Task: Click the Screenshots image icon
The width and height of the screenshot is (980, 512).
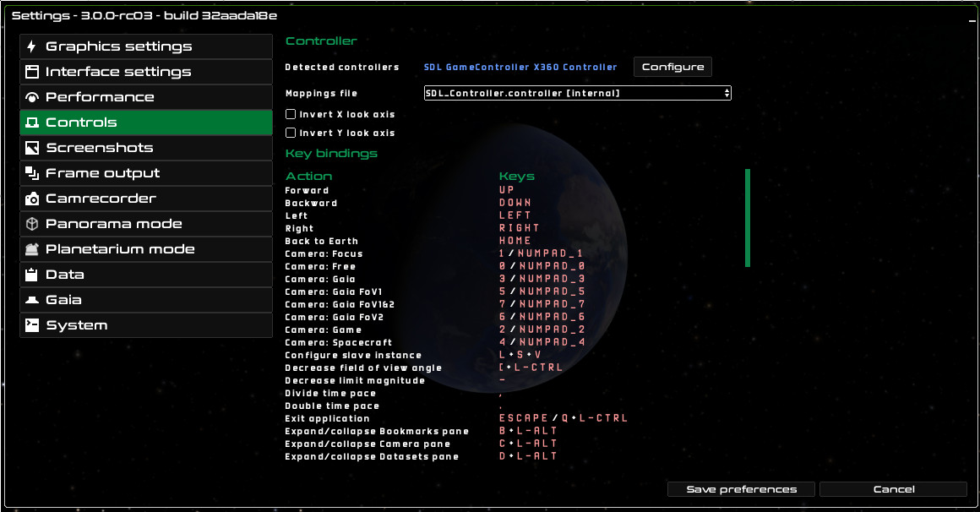Action: click(x=32, y=148)
